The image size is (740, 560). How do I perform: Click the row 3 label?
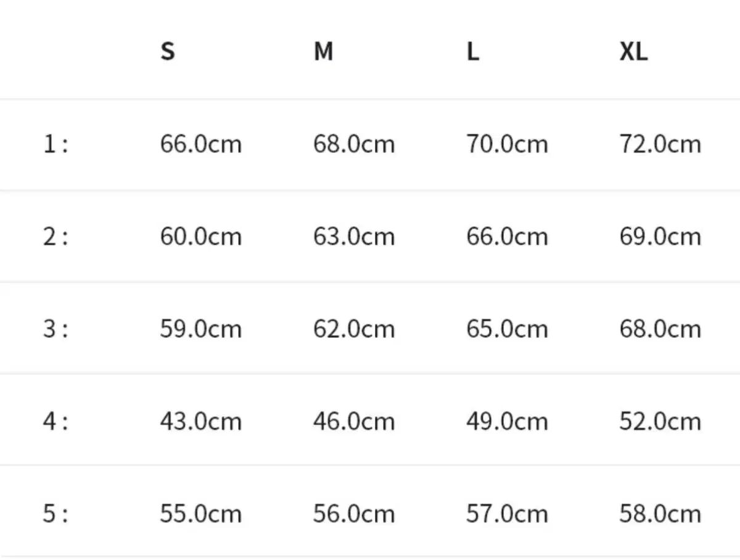point(55,329)
